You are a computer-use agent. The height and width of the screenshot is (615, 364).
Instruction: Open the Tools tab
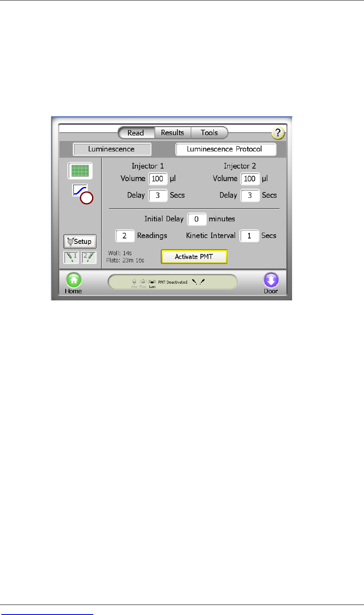point(209,133)
